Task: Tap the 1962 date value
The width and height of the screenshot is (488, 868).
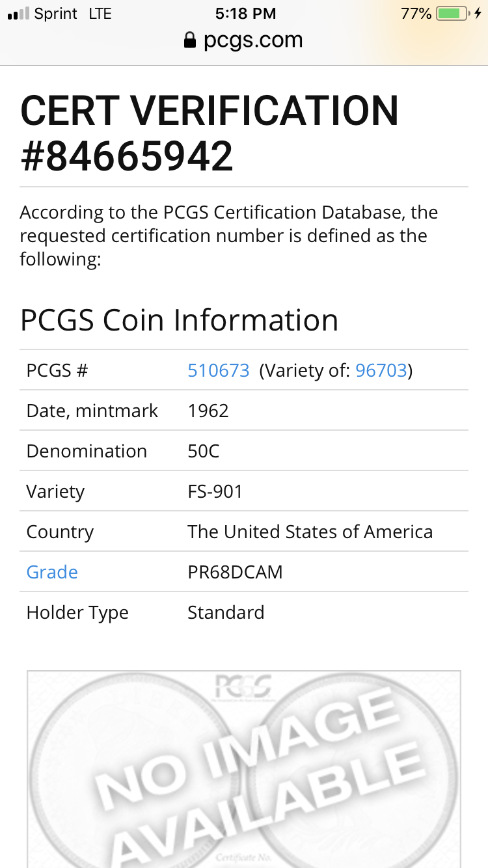Action: 208,411
